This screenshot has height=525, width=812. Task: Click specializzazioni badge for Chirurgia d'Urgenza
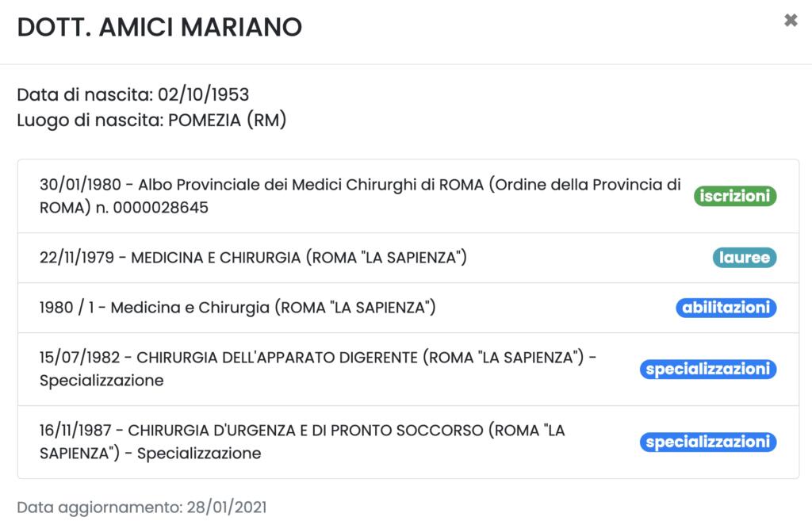[708, 443]
